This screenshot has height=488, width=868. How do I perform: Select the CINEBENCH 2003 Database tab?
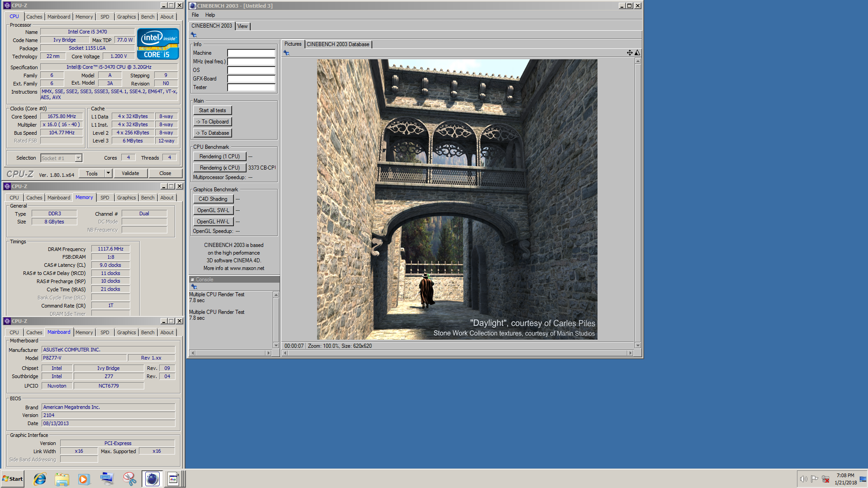pyautogui.click(x=338, y=44)
